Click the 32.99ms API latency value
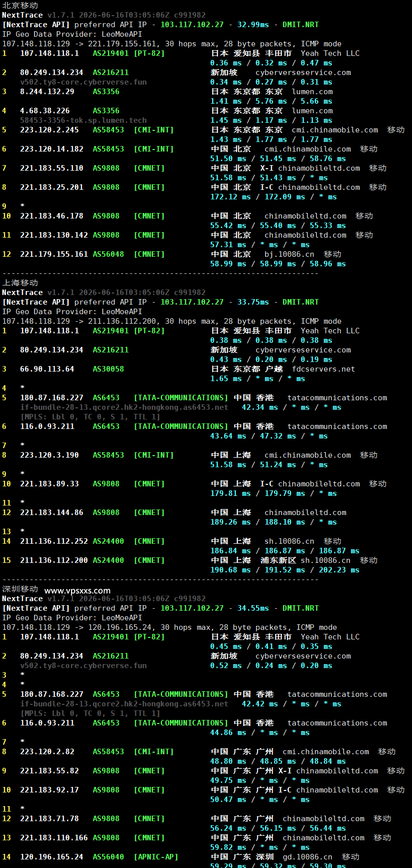The height and width of the screenshot is (868, 412). point(253,25)
